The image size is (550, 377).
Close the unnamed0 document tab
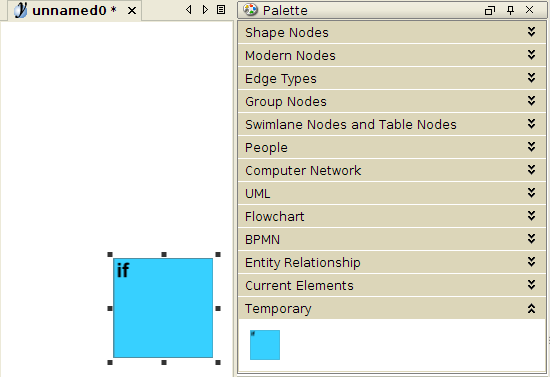(132, 11)
